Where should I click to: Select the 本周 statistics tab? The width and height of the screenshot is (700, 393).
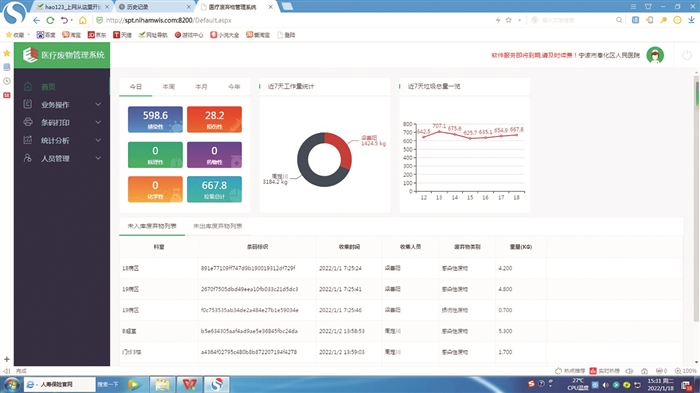click(x=169, y=87)
